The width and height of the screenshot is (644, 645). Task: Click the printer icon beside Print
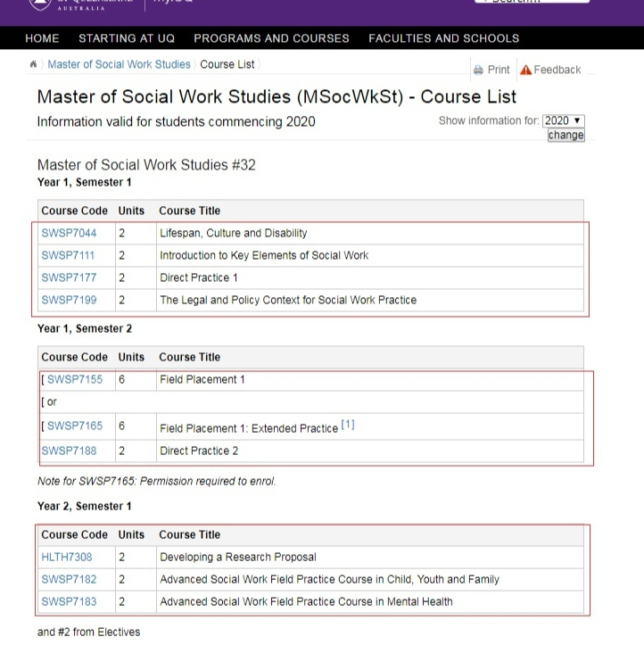[478, 70]
